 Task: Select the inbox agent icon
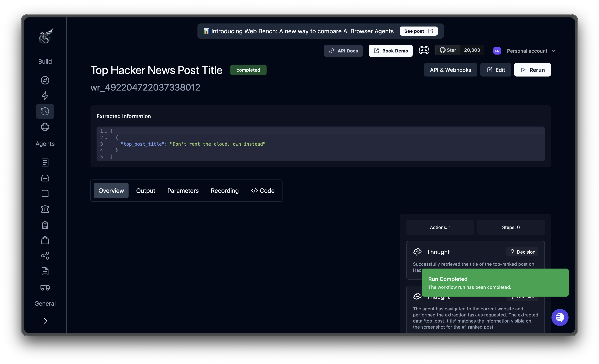coord(45,178)
